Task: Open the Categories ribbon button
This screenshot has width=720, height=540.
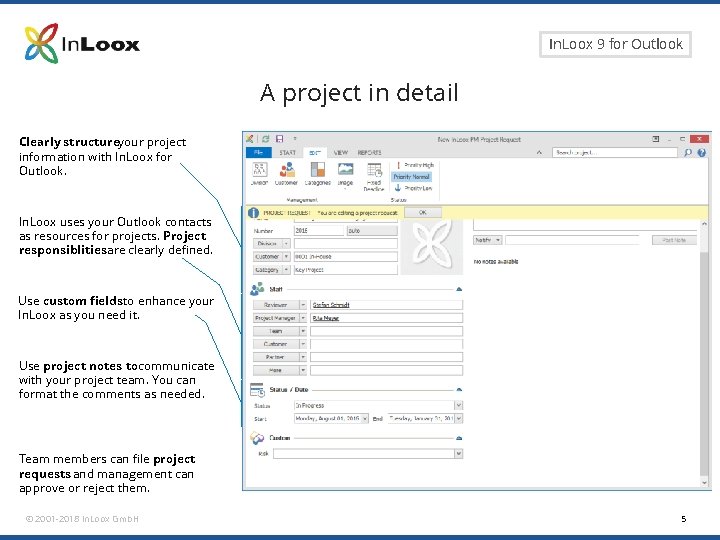Action: click(317, 174)
